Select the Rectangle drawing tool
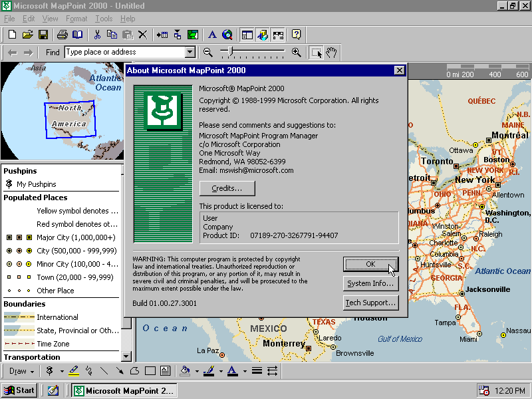532x399 pixels. [x=150, y=371]
